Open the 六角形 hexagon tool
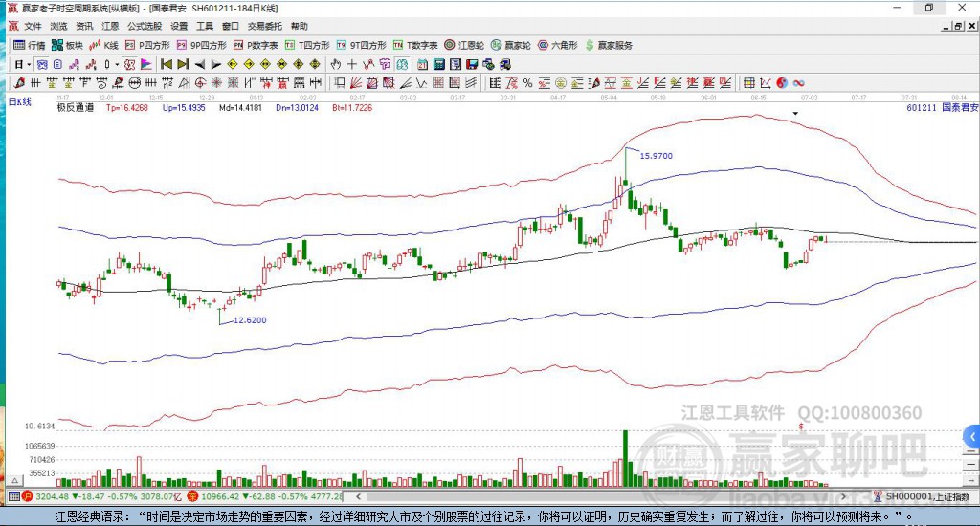Screen dimensions: 980x526 point(558,45)
